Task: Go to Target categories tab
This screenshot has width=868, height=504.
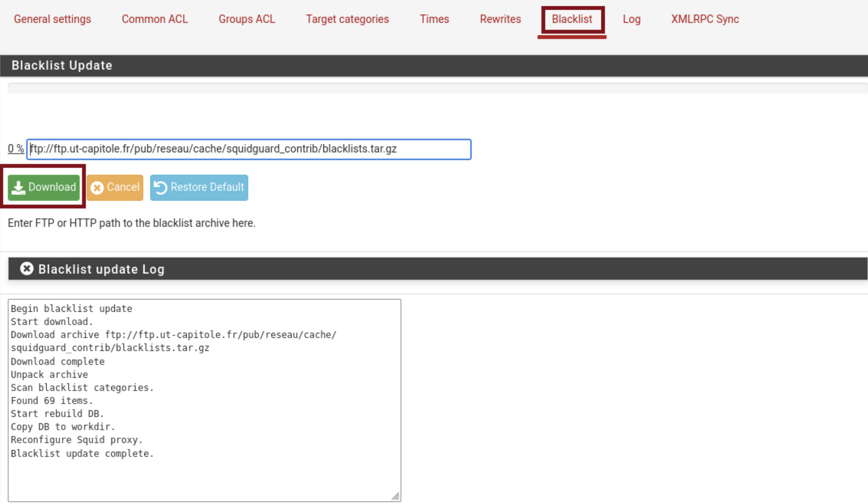Action: [x=347, y=19]
